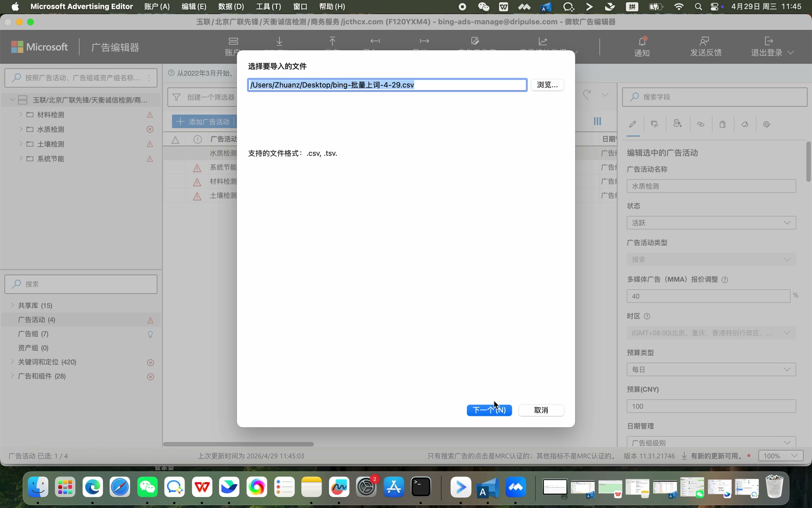Expand the 材料检测 campaign node

(21, 115)
